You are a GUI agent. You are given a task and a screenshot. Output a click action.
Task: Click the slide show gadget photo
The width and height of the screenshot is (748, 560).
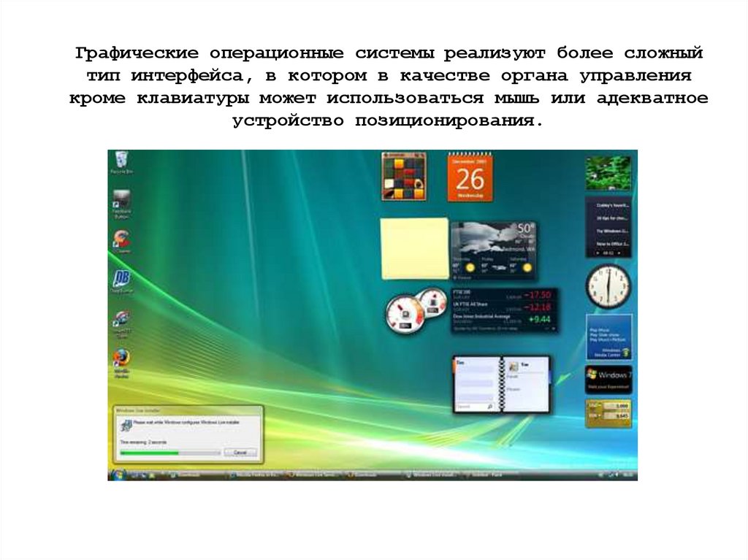(x=608, y=174)
